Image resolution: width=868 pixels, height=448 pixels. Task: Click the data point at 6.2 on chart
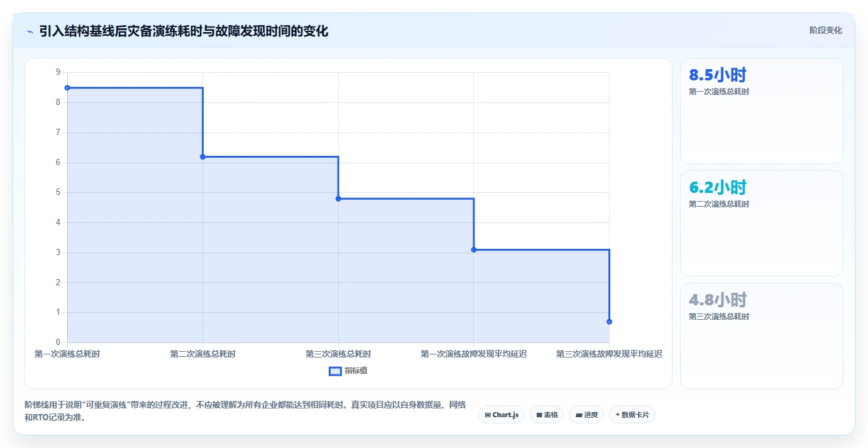(202, 156)
